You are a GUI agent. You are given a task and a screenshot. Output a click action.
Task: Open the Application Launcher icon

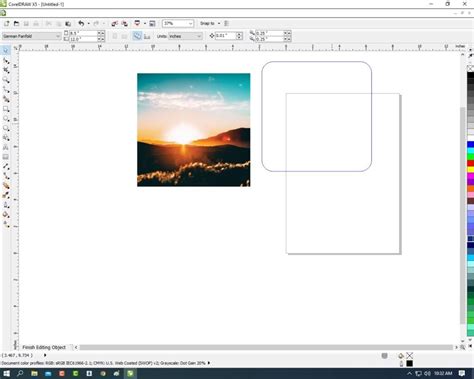tap(137, 23)
